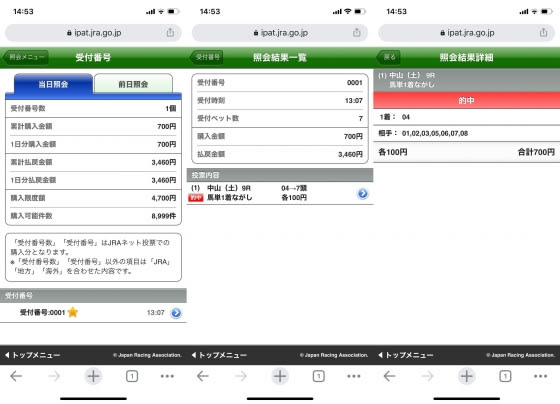This screenshot has height=404, width=560.
Task: Open トップメニュー link on right phone
Action: (406, 355)
